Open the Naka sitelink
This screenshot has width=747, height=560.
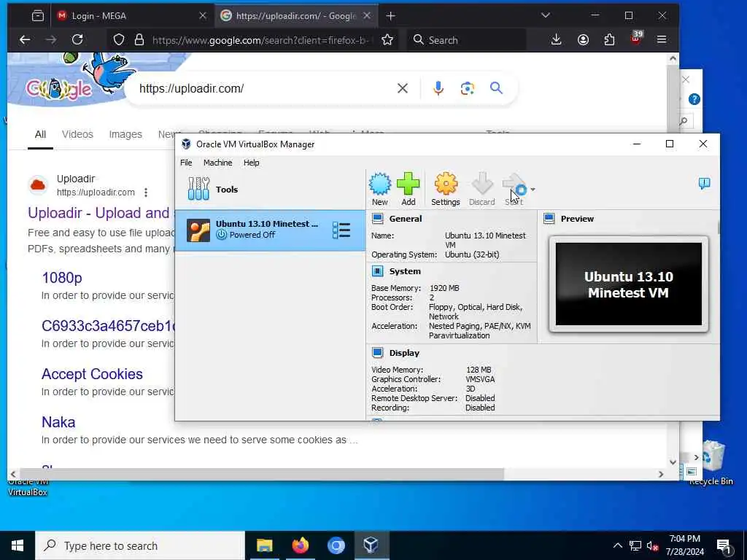click(x=58, y=422)
